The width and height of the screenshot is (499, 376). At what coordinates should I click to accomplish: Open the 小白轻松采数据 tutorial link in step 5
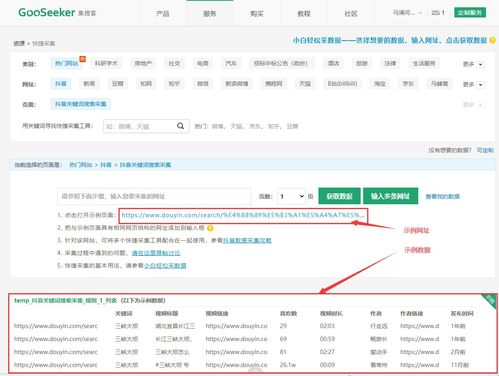click(165, 266)
